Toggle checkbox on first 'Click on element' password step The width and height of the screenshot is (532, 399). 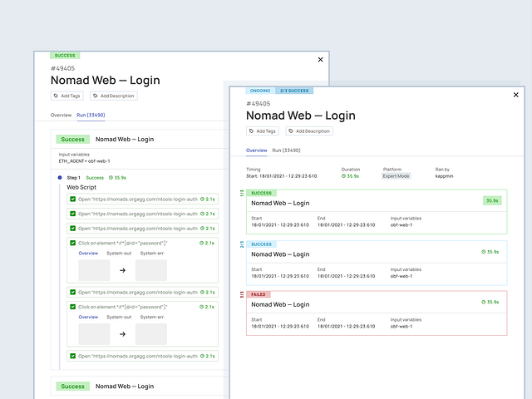click(x=73, y=244)
